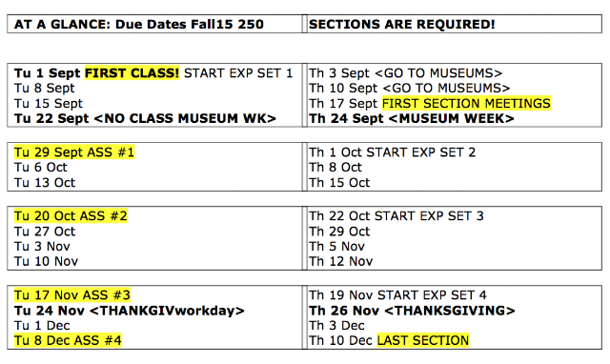Click highlighted 'Tu 8 Dec ASS #4'

click(68, 341)
